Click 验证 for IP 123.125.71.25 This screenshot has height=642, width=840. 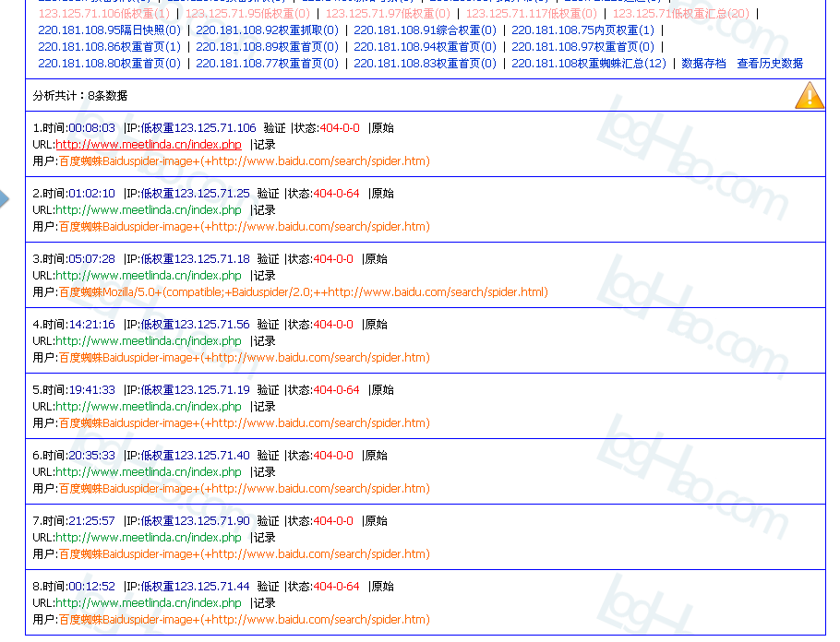coord(268,194)
